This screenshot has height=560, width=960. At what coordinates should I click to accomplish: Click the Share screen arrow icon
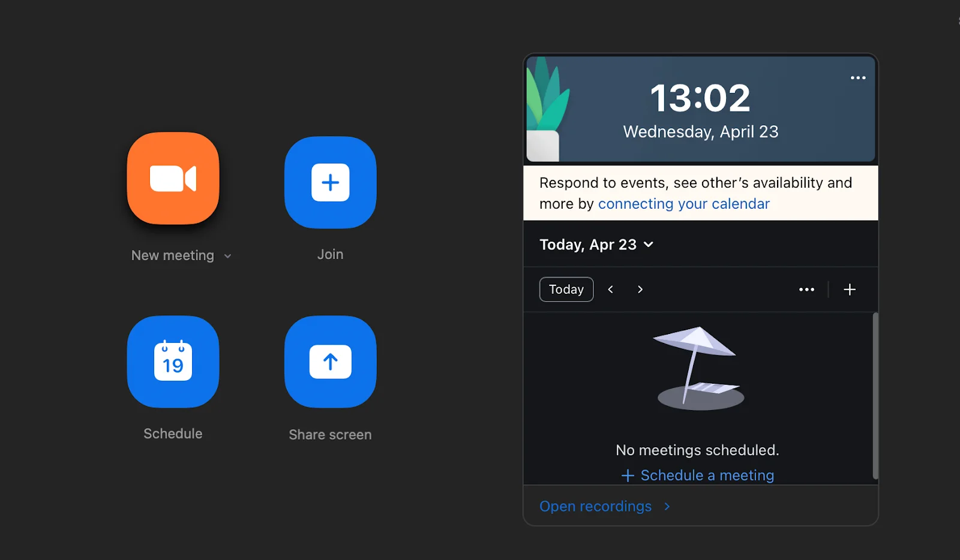click(330, 362)
